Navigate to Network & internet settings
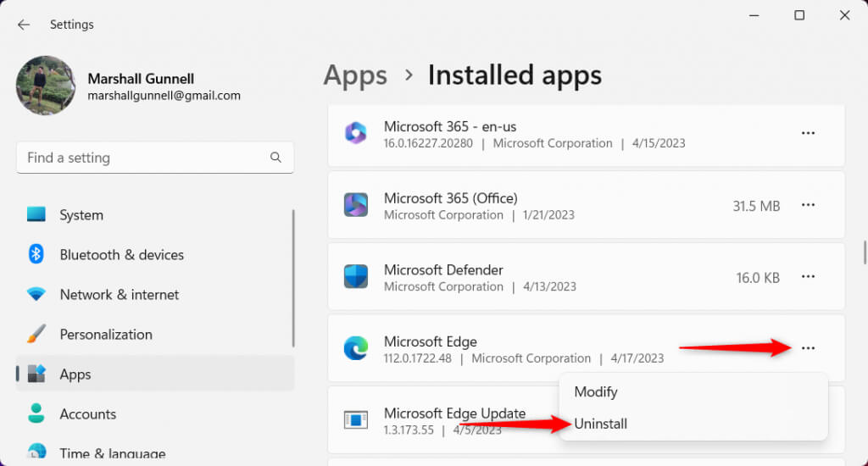 (119, 295)
